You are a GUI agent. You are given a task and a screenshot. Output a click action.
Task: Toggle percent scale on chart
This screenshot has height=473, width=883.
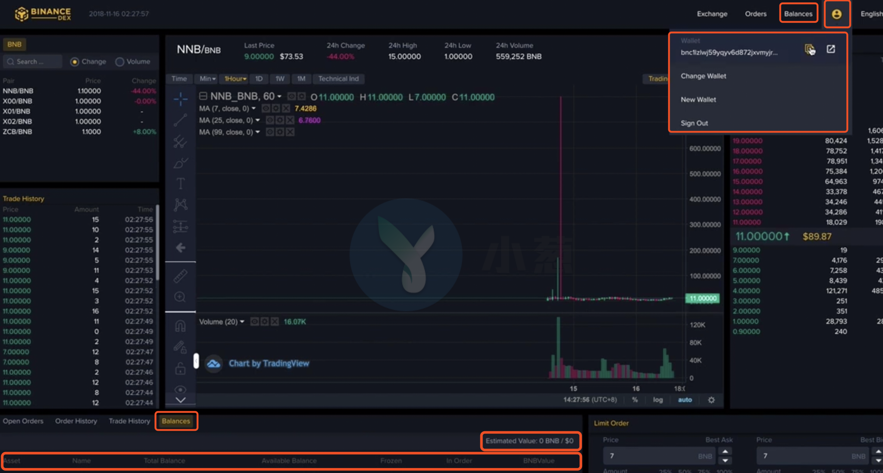click(x=635, y=400)
